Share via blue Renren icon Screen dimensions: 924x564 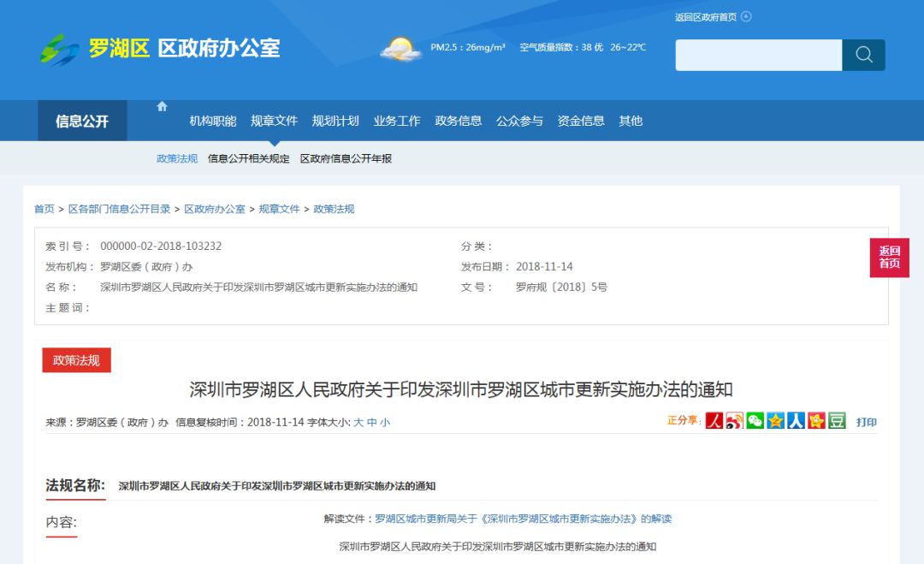tap(796, 421)
